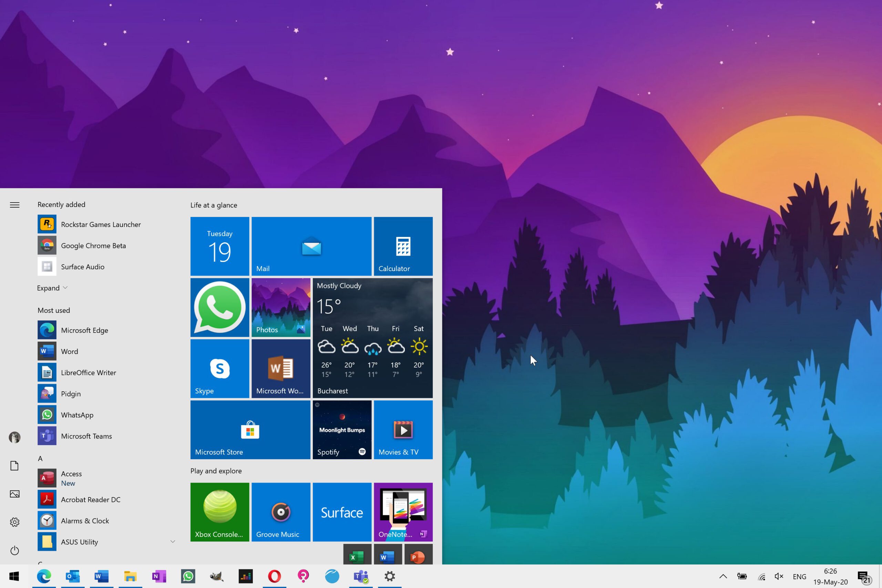Open the Mail tile
This screenshot has width=882, height=588.
pyautogui.click(x=311, y=246)
